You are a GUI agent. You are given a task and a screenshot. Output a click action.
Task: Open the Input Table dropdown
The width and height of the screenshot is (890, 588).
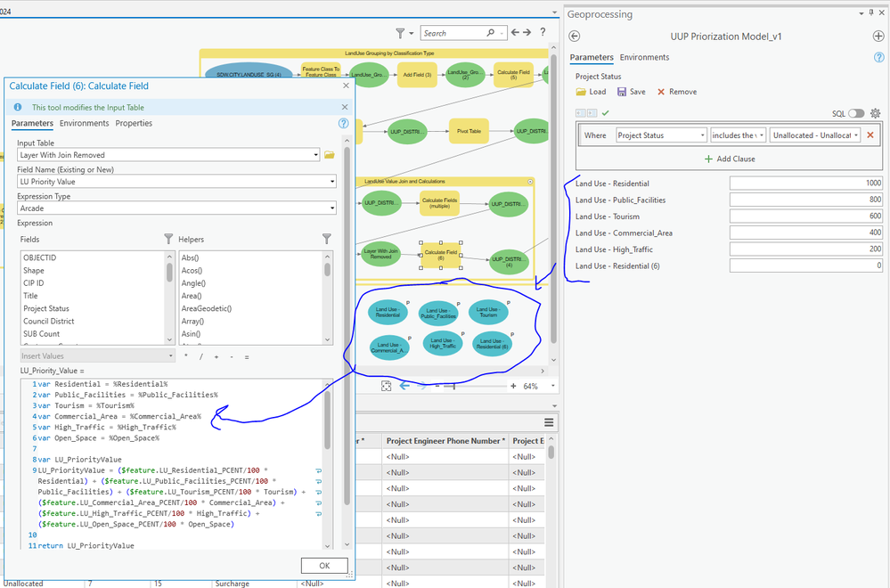pyautogui.click(x=316, y=155)
